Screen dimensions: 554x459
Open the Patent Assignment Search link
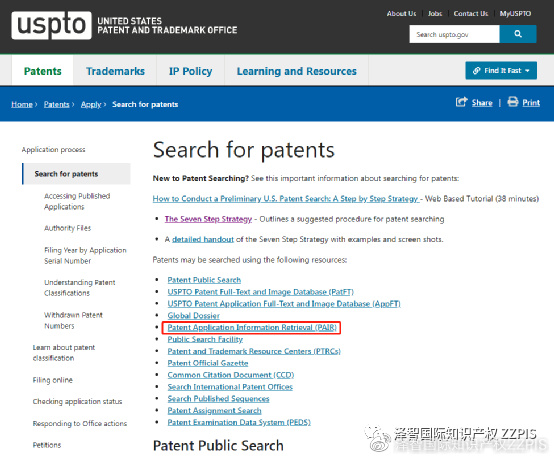pos(214,411)
